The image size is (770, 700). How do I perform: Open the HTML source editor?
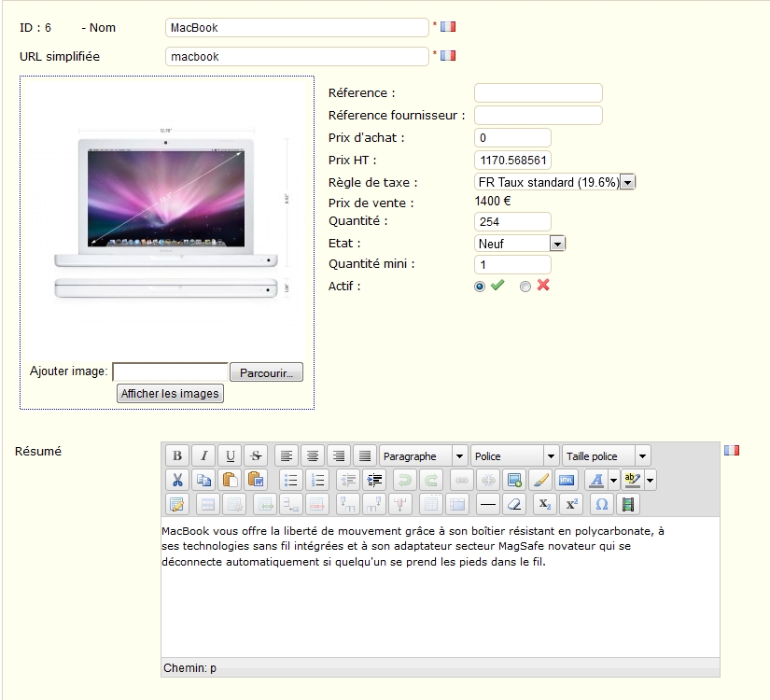pyautogui.click(x=567, y=480)
